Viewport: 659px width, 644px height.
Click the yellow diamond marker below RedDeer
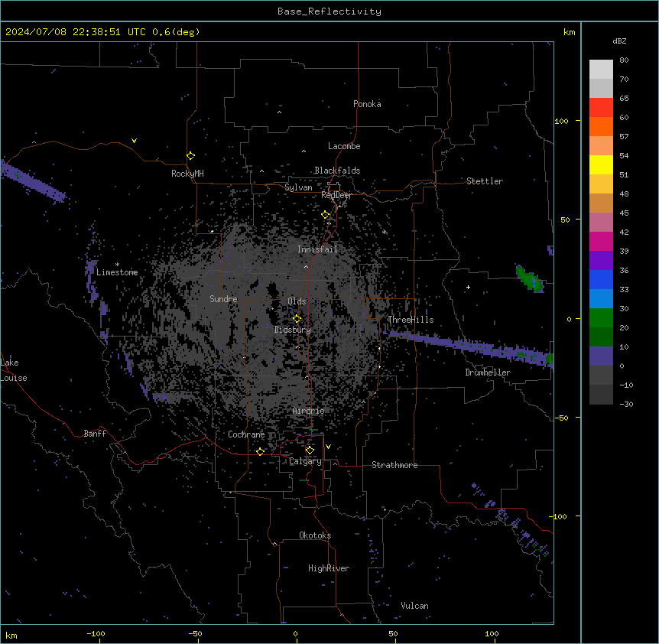(326, 215)
